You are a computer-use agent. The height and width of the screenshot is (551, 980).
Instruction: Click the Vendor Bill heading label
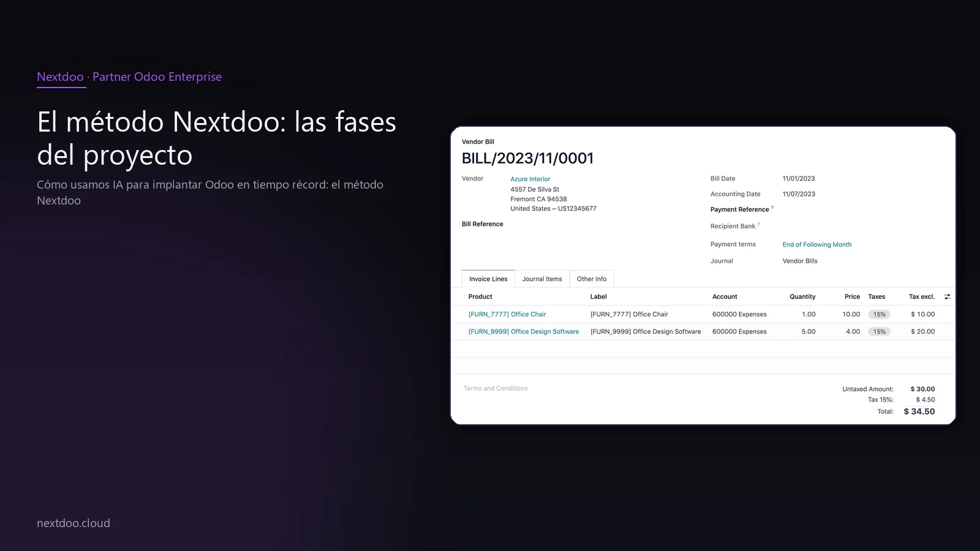coord(478,142)
